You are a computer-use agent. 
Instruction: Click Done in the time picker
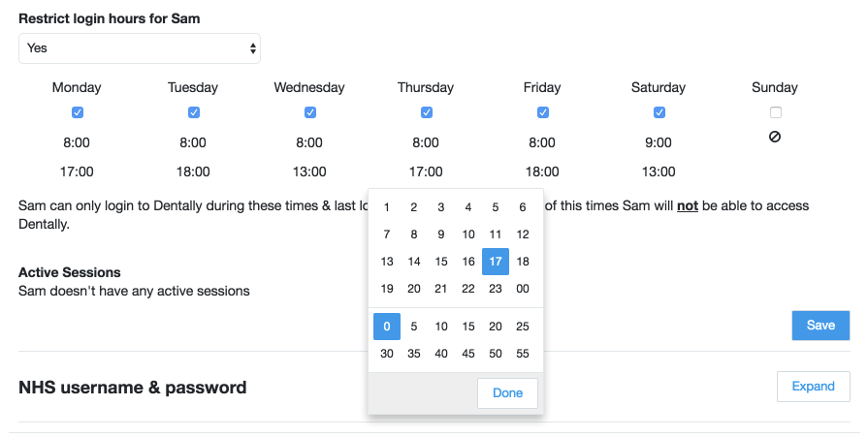(507, 392)
